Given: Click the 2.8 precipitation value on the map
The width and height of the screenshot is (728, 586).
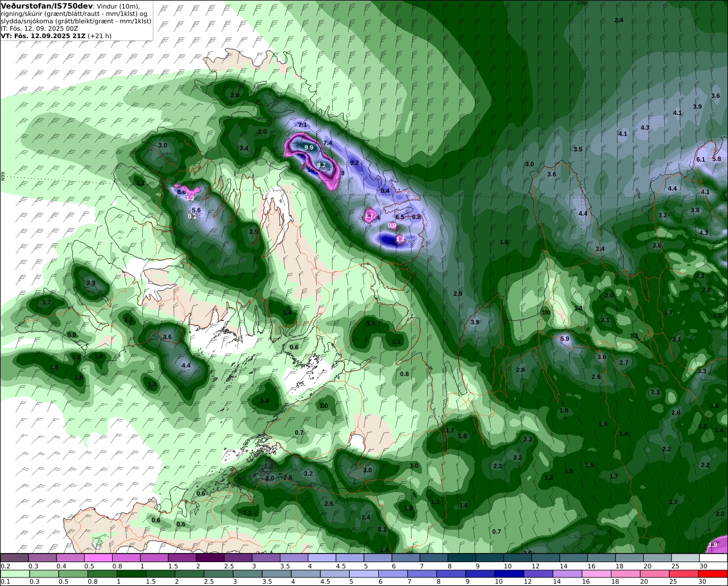Looking at the screenshot, I should [x=676, y=412].
